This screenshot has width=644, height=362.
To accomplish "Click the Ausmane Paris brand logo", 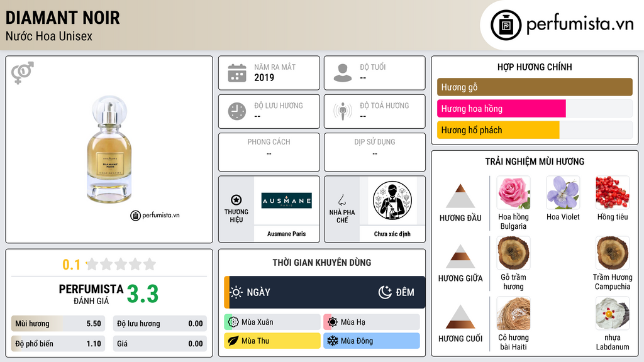I will click(x=287, y=200).
